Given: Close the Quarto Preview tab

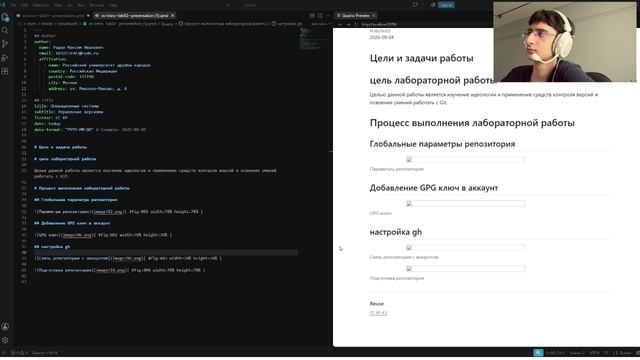Looking at the screenshot, I should (x=373, y=16).
